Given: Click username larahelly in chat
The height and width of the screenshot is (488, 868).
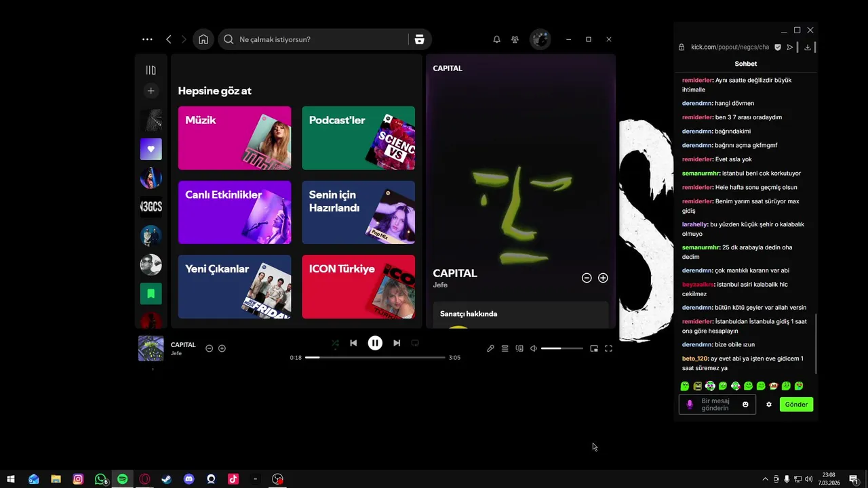Looking at the screenshot, I should pos(695,224).
